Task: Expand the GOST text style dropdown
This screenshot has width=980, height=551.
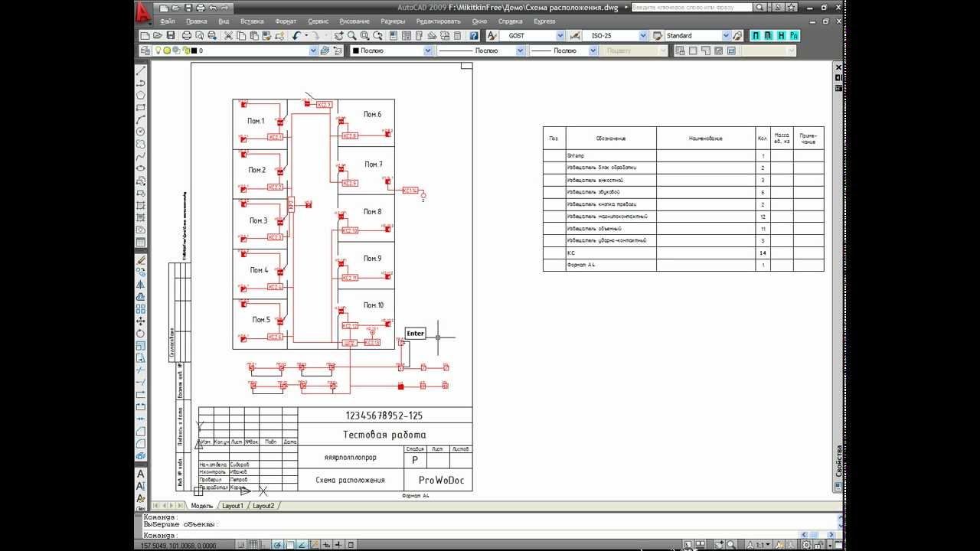Action: (560, 35)
